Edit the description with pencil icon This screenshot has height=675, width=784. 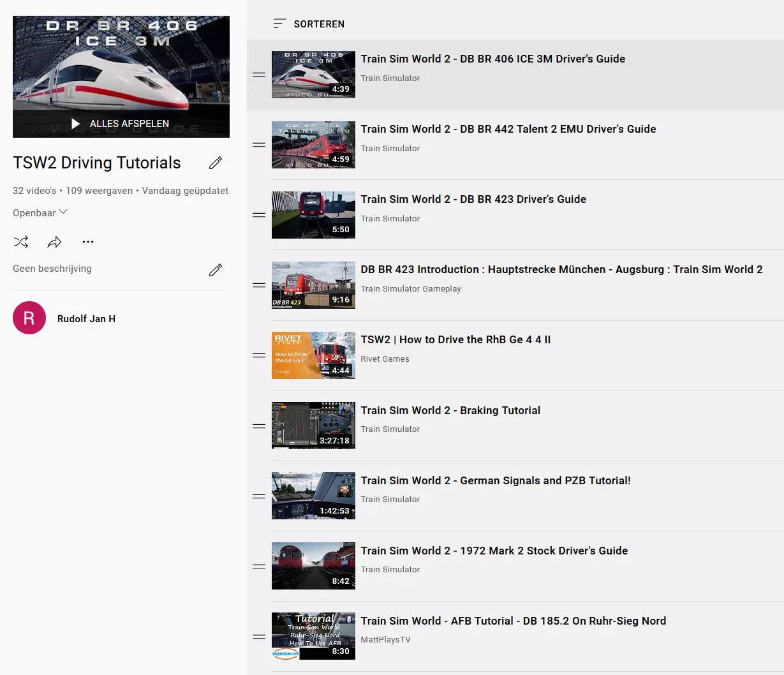pyautogui.click(x=216, y=270)
